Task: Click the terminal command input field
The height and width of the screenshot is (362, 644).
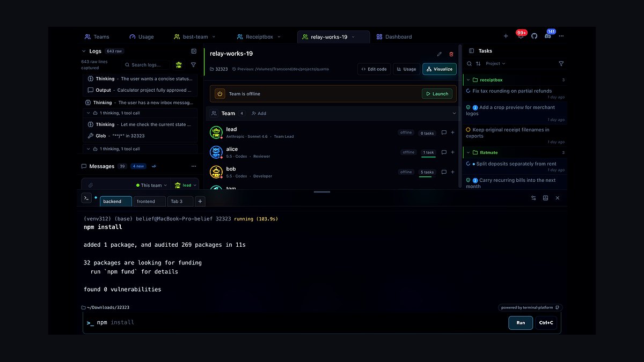Action: (x=295, y=323)
